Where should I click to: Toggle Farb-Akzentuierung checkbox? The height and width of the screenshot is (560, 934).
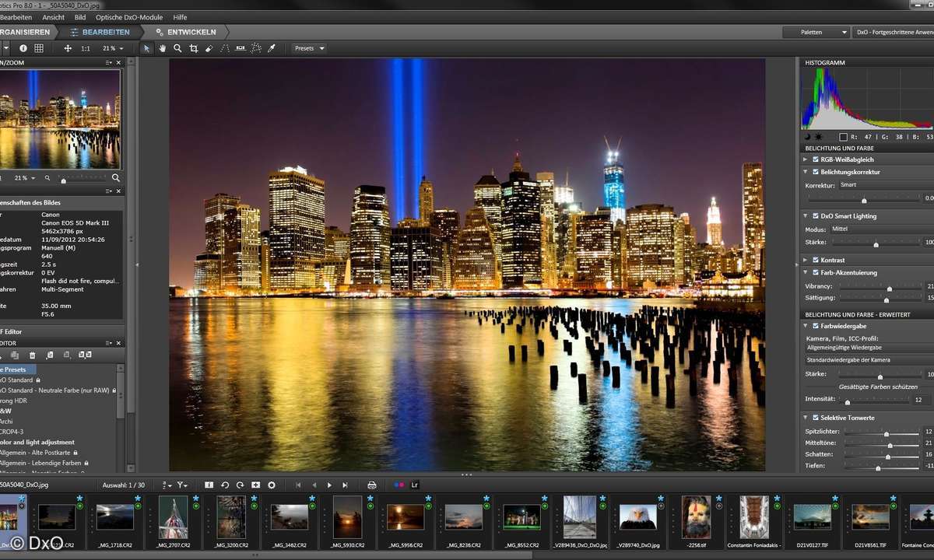[x=816, y=273]
